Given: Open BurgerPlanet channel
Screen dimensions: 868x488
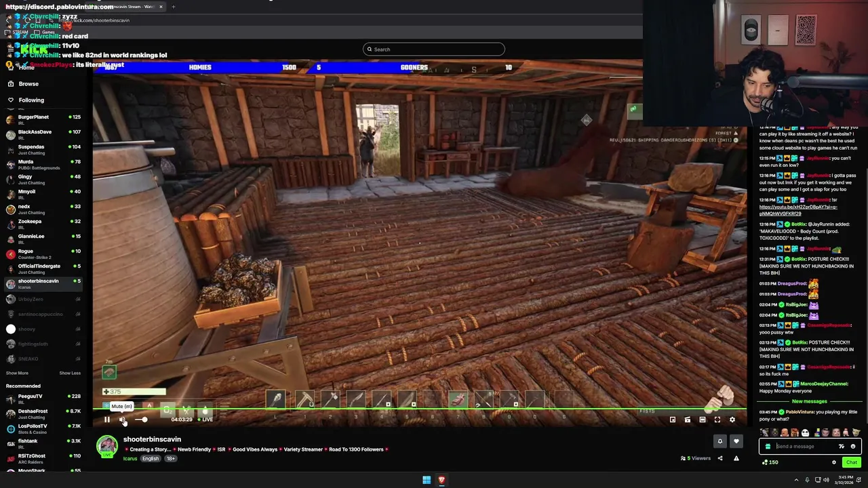Looking at the screenshot, I should click(42, 119).
